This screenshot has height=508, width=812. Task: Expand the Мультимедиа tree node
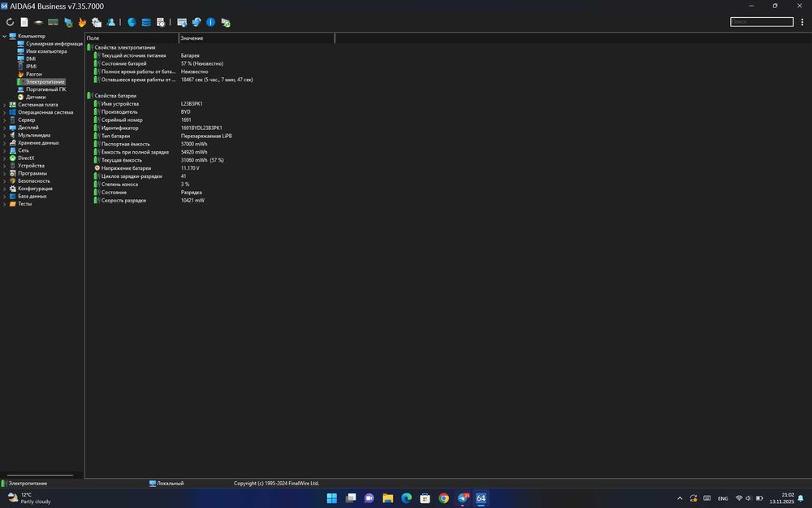click(x=5, y=135)
